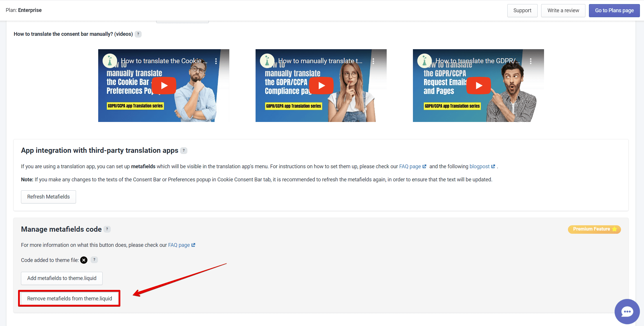Click help icon beside Manage metafields code
Screen dimensions: 644x326
tap(107, 229)
